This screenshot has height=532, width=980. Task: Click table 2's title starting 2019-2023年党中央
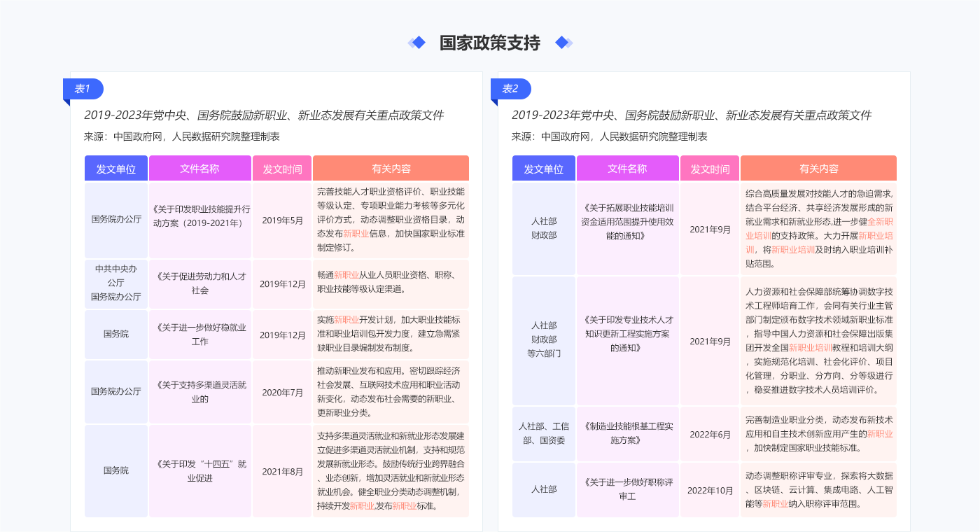[x=692, y=115]
